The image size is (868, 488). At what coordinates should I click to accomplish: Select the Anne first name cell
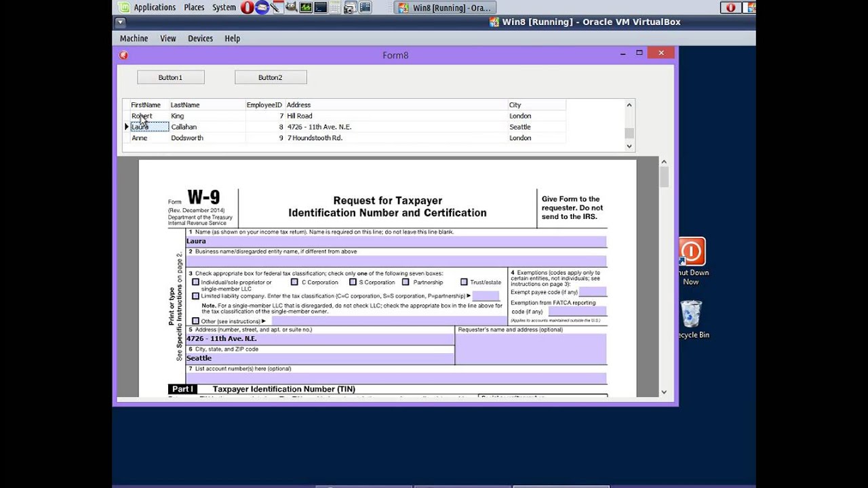(x=149, y=138)
